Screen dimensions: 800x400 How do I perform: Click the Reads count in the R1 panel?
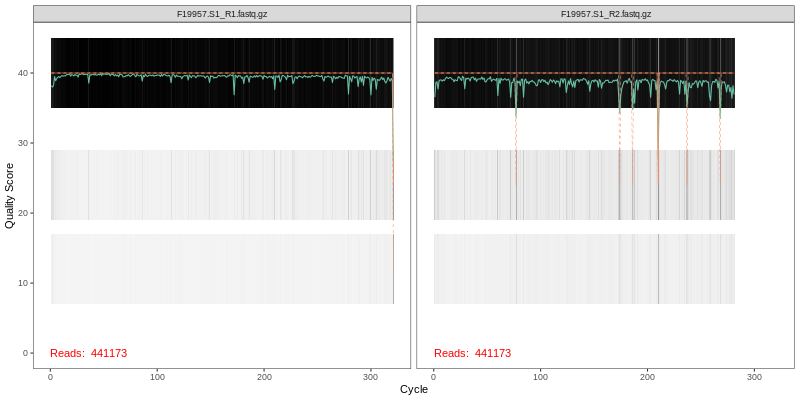(x=88, y=353)
